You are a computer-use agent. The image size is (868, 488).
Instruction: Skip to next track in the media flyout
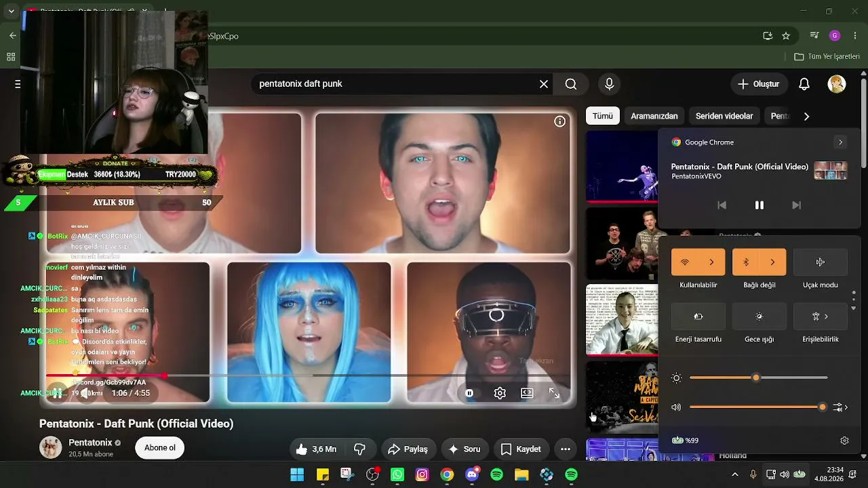tap(797, 205)
